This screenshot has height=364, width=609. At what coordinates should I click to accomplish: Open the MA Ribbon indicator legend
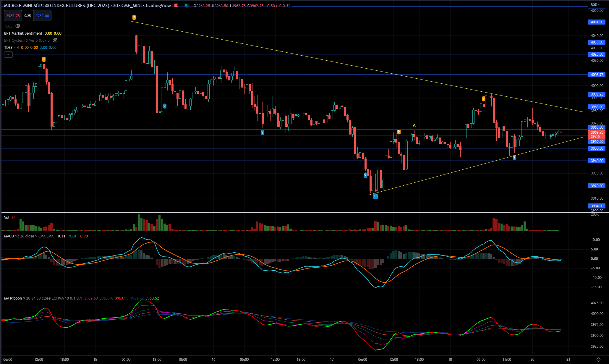tap(13, 298)
